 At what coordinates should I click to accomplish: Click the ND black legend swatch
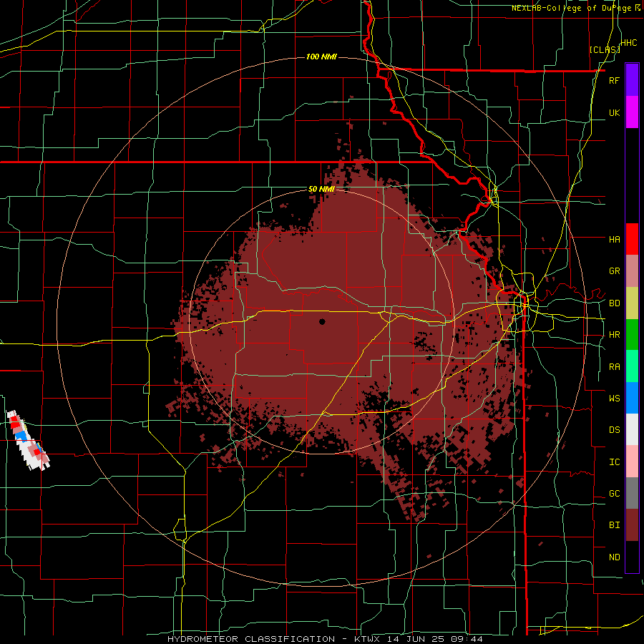[x=632, y=557]
